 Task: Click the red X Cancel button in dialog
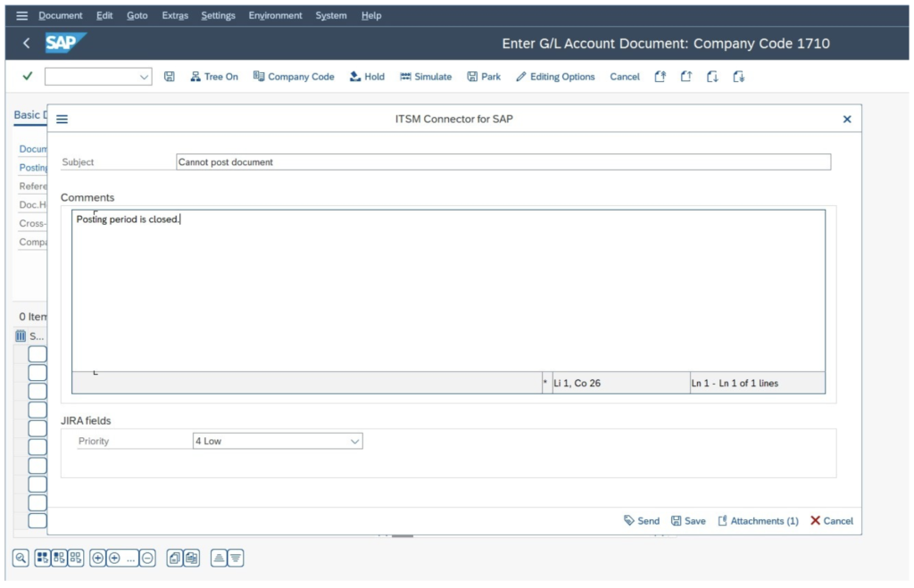click(831, 520)
